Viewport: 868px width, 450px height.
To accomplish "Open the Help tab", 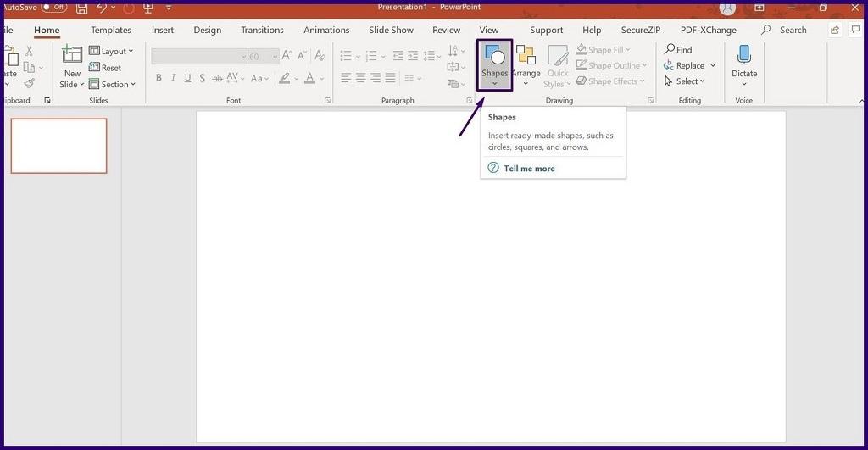I will [x=592, y=30].
